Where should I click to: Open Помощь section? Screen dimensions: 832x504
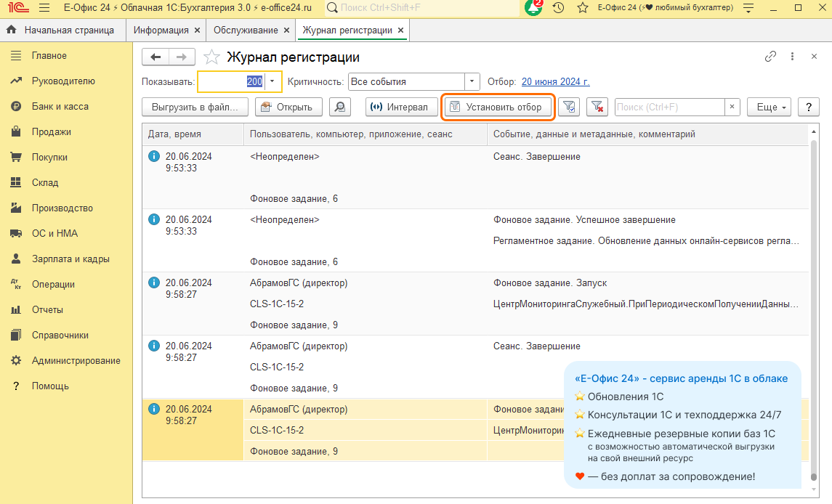point(66,386)
